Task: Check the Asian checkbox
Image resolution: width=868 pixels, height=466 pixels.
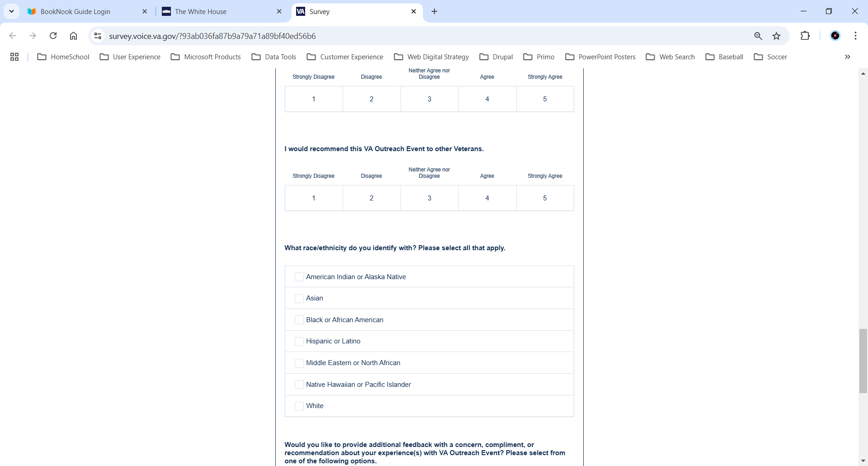Action: (x=299, y=299)
